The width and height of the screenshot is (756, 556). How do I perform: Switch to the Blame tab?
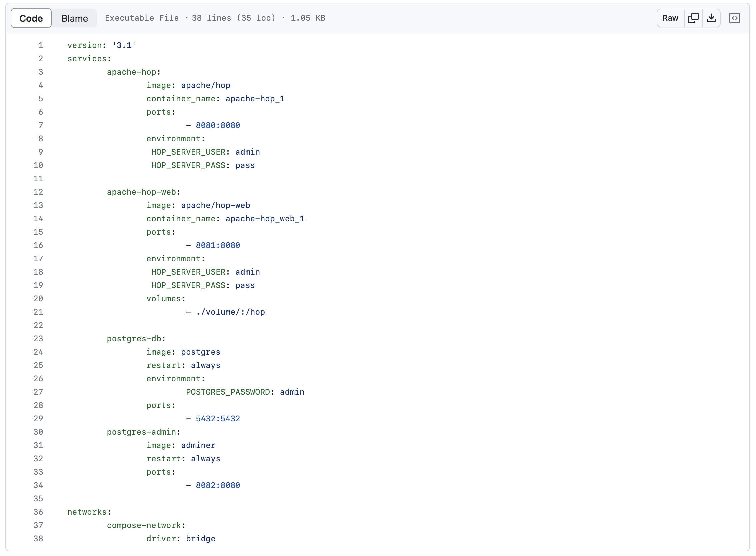pyautogui.click(x=74, y=18)
